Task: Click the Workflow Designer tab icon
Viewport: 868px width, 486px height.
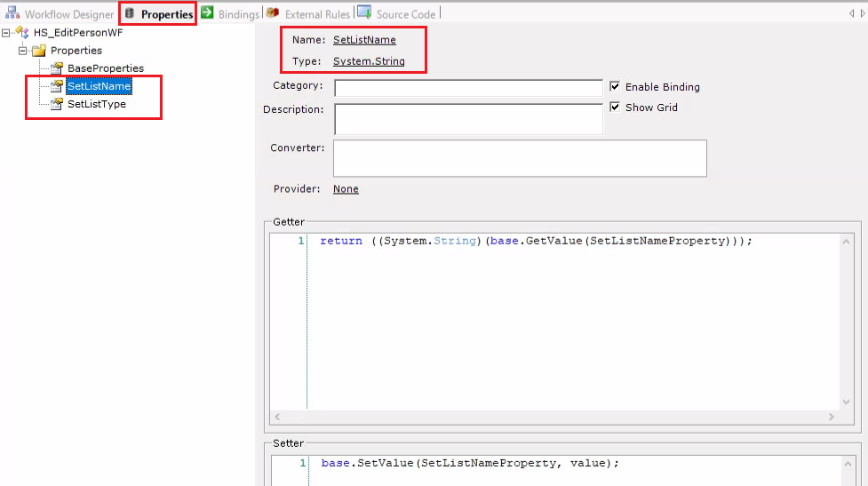Action: [12, 12]
